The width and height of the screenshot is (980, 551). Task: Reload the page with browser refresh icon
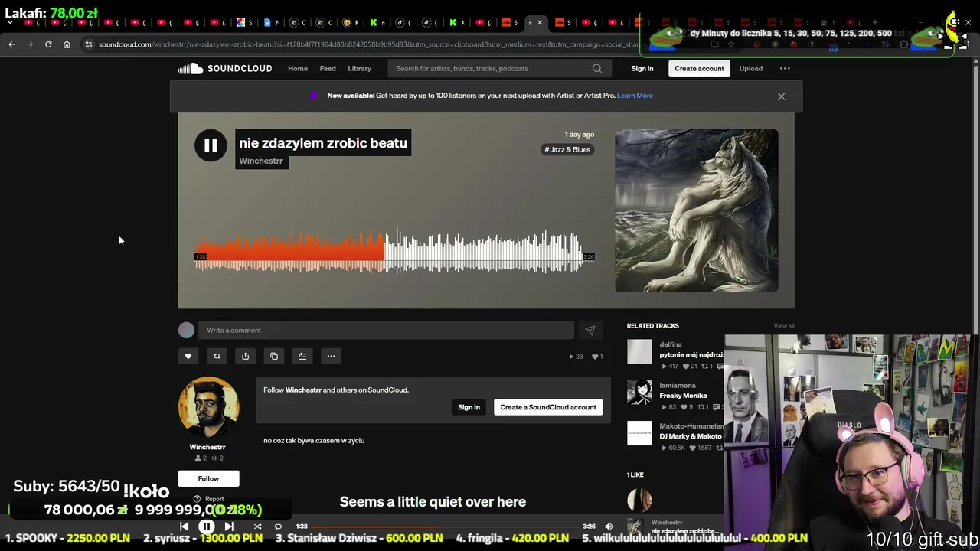pos(48,44)
